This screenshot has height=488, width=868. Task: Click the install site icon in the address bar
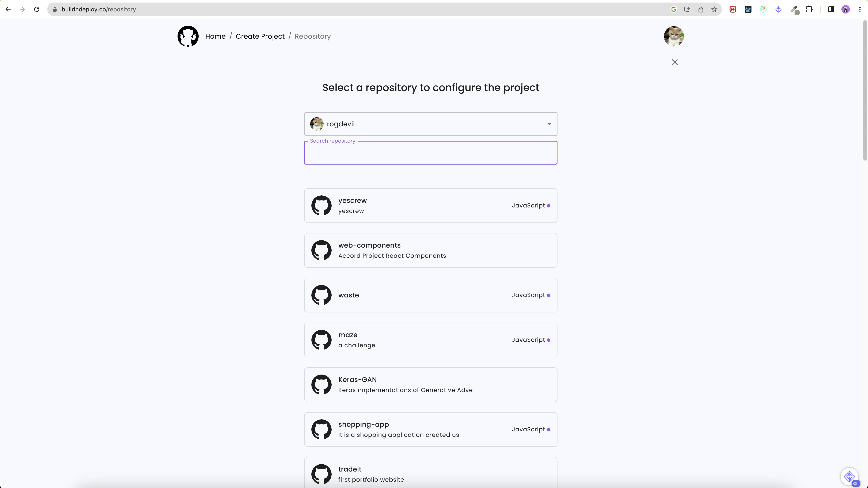coord(687,9)
